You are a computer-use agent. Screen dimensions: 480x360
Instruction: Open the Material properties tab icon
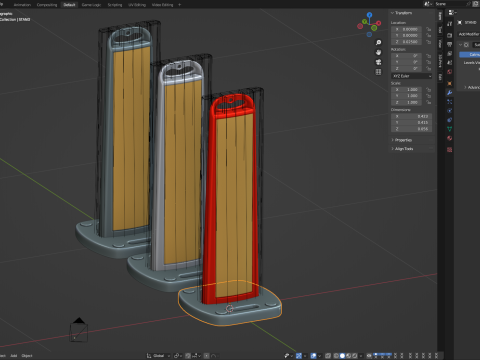click(449, 138)
